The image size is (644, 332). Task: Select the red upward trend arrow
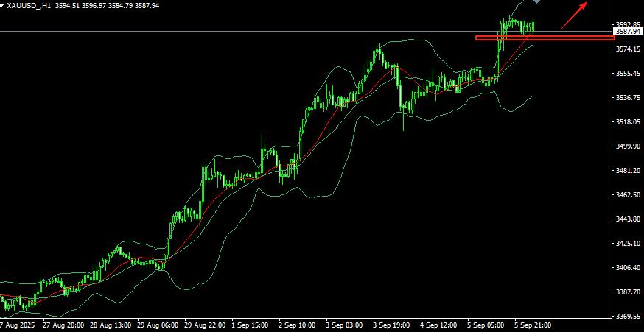click(574, 16)
